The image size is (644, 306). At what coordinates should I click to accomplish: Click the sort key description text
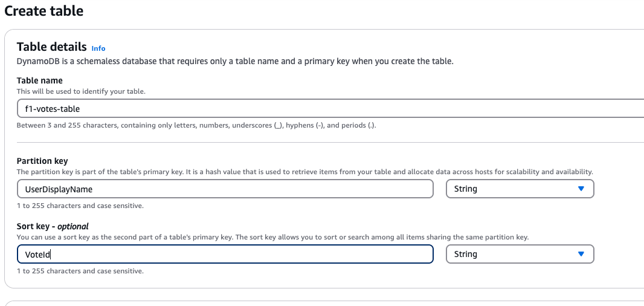click(272, 237)
